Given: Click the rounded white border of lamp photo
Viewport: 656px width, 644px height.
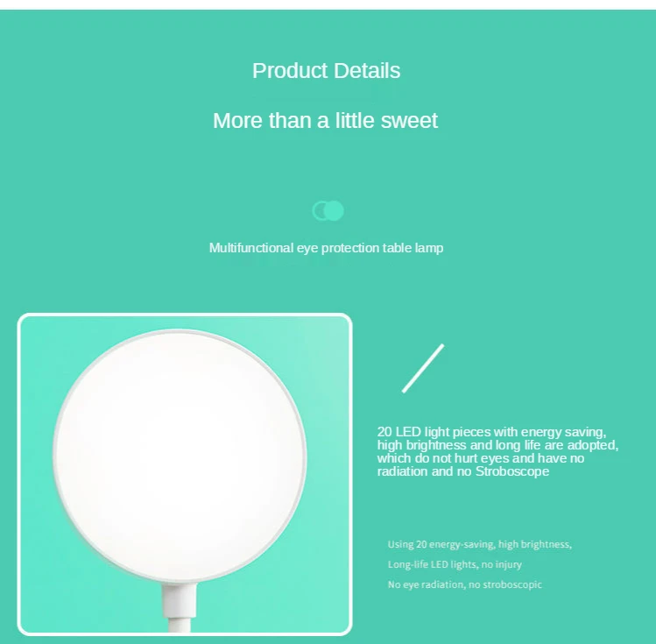Looking at the screenshot, I should 185,315.
